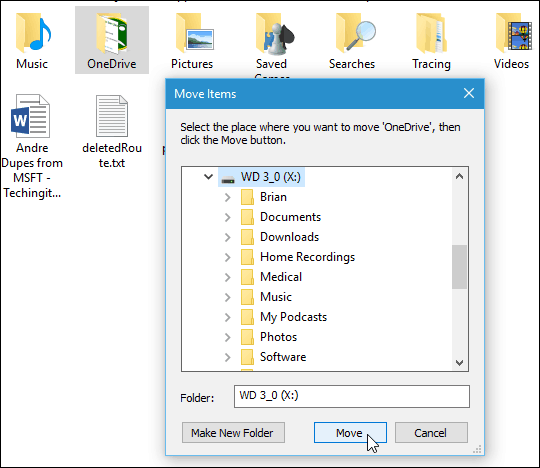Expand the Downloads folder node
Image resolution: width=540 pixels, height=468 pixels.
pos(228,237)
